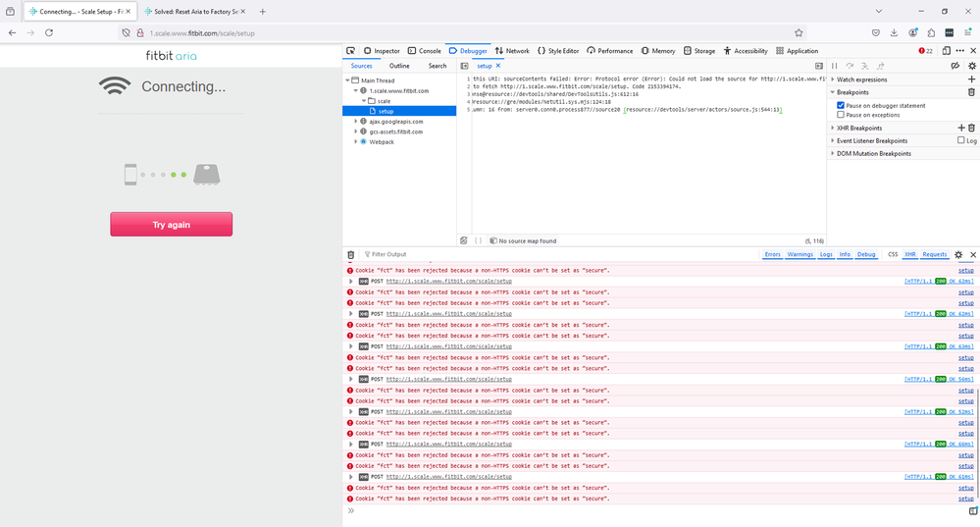Expand DOM Mutation Breakpoints section

point(874,153)
